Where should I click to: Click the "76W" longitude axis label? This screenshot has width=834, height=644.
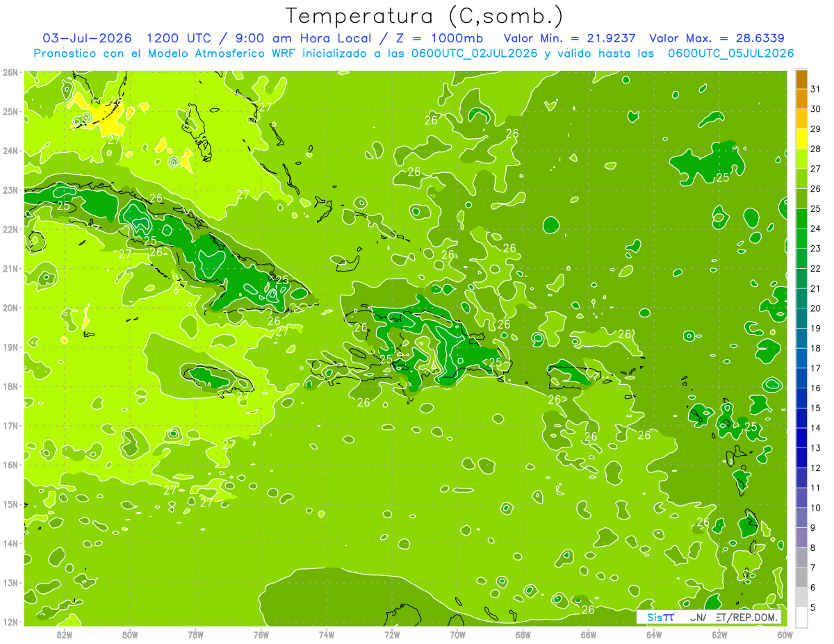(x=261, y=634)
